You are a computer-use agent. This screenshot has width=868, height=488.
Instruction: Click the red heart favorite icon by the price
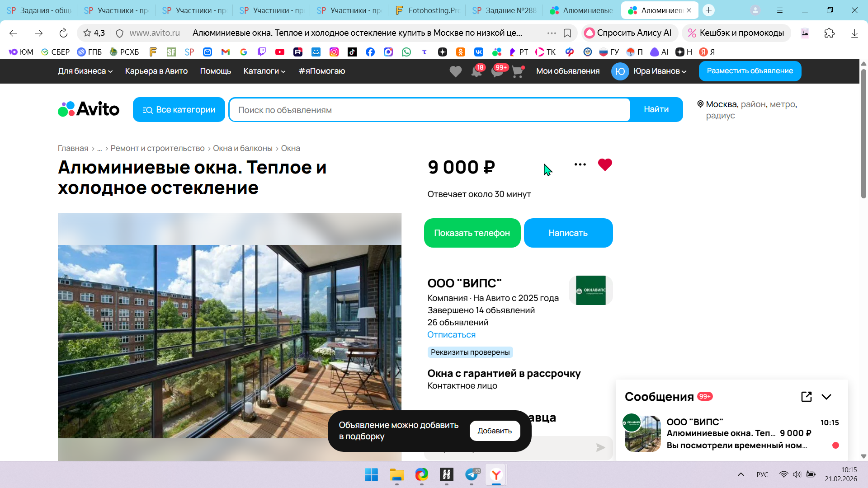tap(604, 164)
